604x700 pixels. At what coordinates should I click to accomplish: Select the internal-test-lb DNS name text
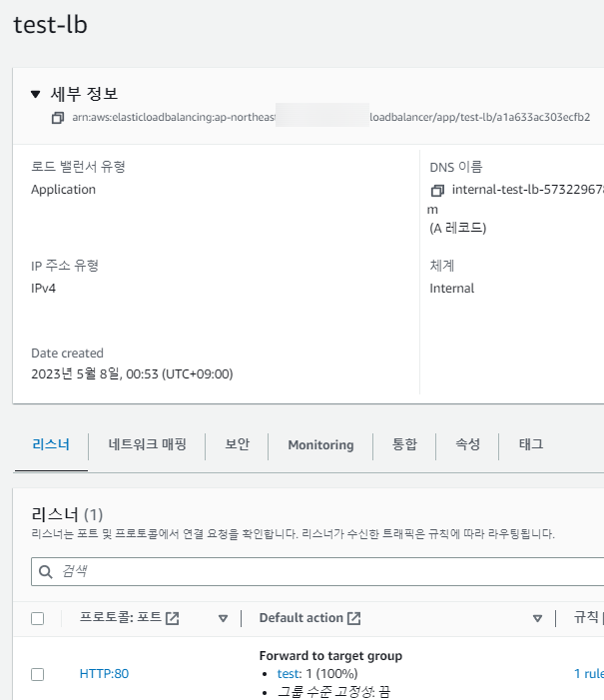click(528, 190)
